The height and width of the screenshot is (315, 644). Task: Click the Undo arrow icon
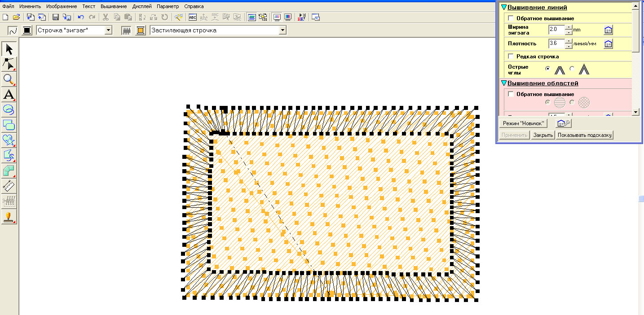point(81,17)
